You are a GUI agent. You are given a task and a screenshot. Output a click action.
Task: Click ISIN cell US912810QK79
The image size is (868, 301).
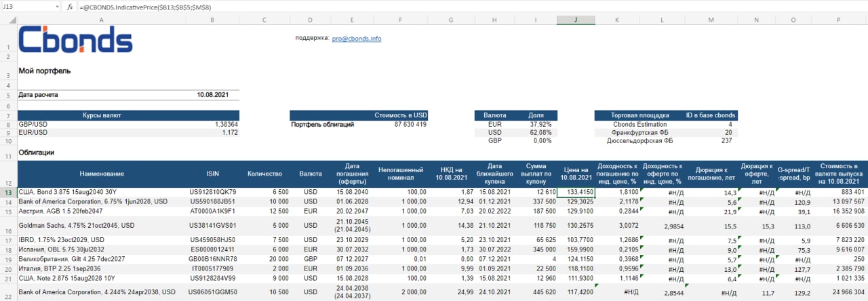[x=212, y=193]
